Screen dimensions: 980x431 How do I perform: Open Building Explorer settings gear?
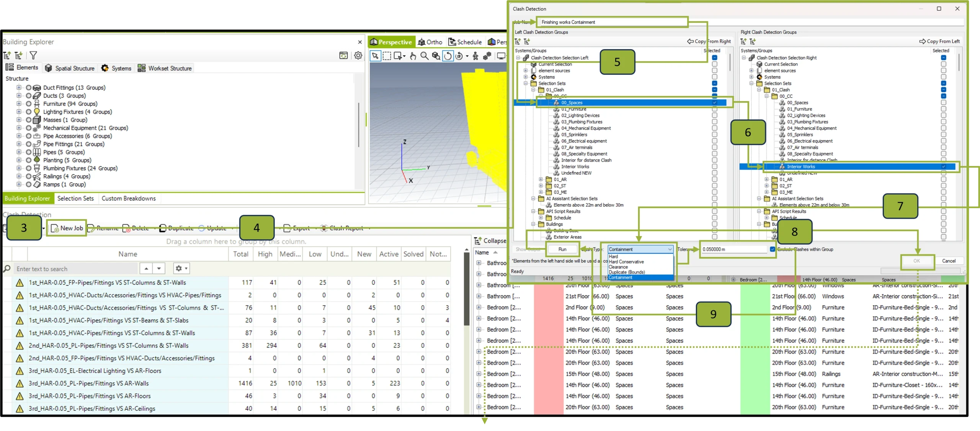point(358,56)
